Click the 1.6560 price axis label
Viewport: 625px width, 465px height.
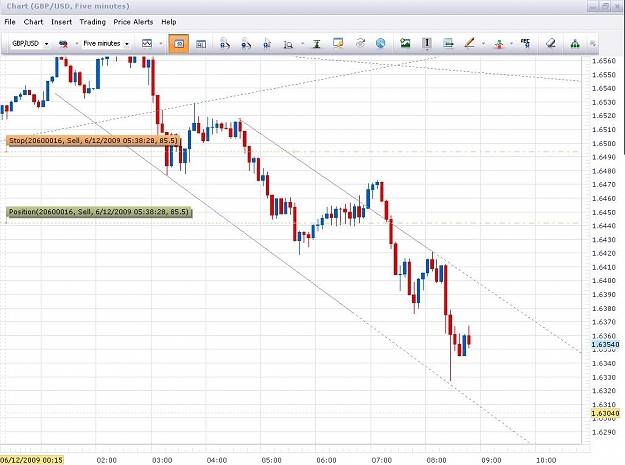click(604, 61)
